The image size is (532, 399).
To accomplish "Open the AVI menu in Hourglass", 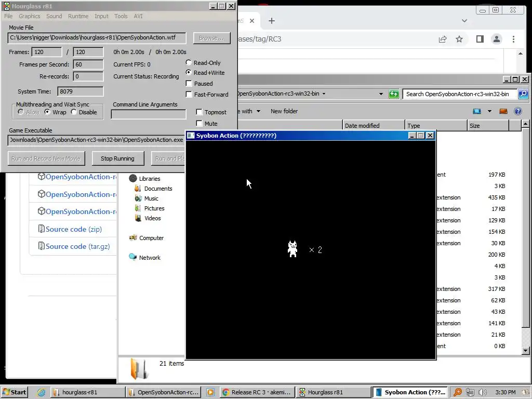I will coord(138,16).
